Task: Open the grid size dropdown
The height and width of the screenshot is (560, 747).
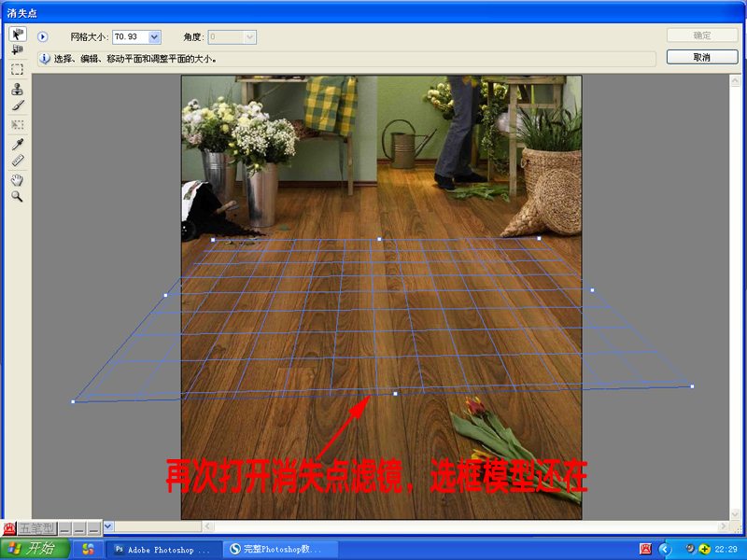Action: 154,36
